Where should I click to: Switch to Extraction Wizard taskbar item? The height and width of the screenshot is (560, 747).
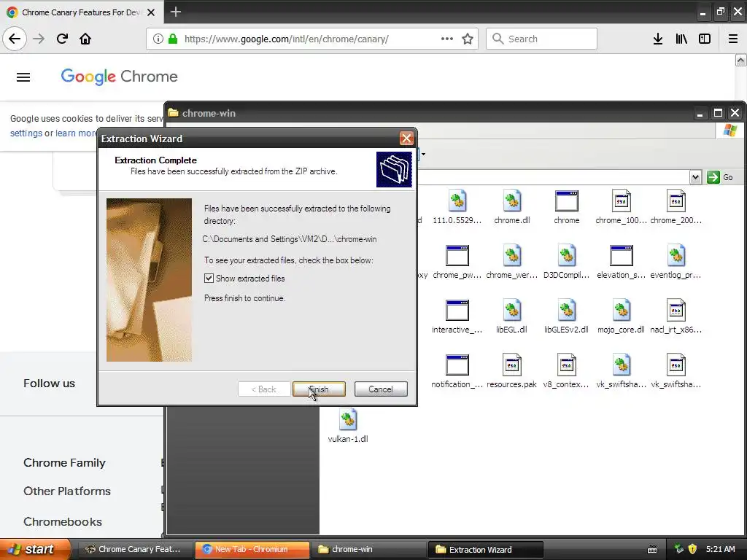(485, 549)
